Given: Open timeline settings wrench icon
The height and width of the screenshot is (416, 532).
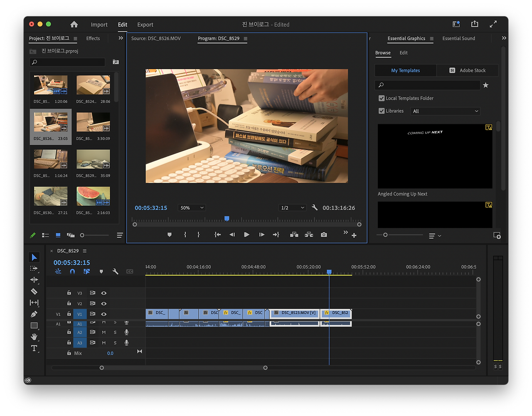Looking at the screenshot, I should [x=116, y=271].
